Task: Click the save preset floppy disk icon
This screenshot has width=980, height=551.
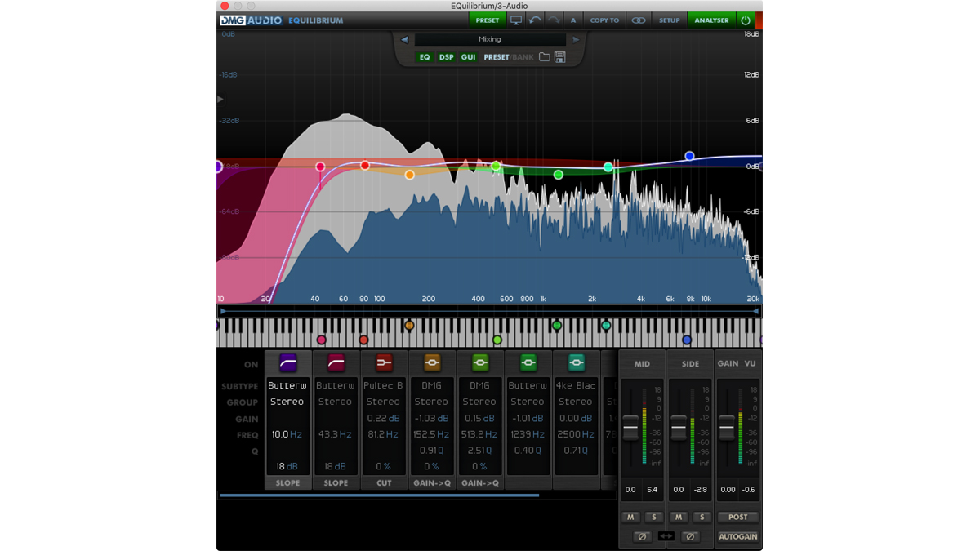Action: [560, 57]
